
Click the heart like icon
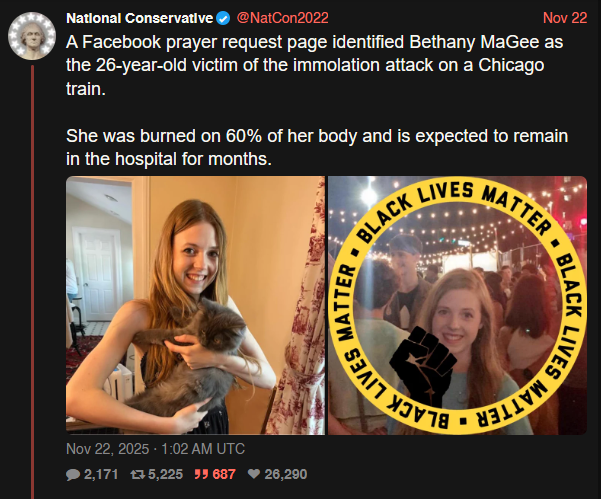[253, 474]
